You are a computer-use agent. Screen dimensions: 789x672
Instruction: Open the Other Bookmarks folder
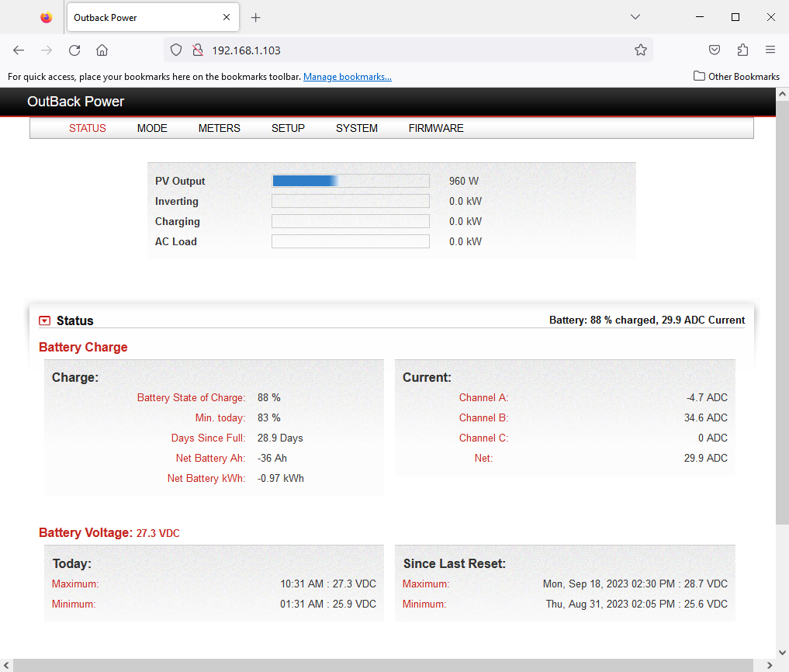click(736, 77)
